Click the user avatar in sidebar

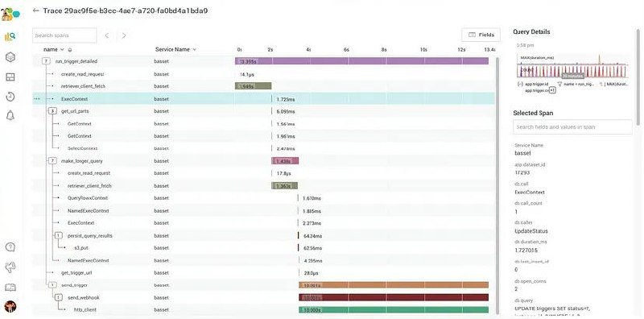tap(10, 306)
